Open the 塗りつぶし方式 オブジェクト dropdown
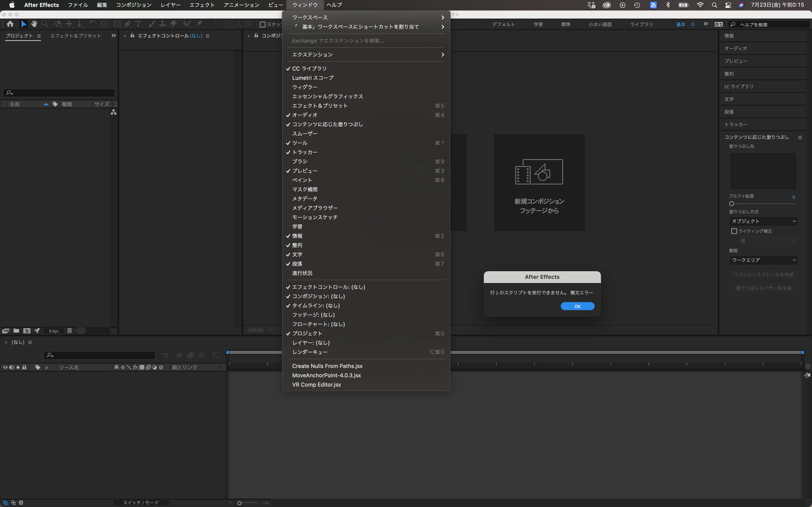Screen dimensions: 812x507 coord(763,221)
